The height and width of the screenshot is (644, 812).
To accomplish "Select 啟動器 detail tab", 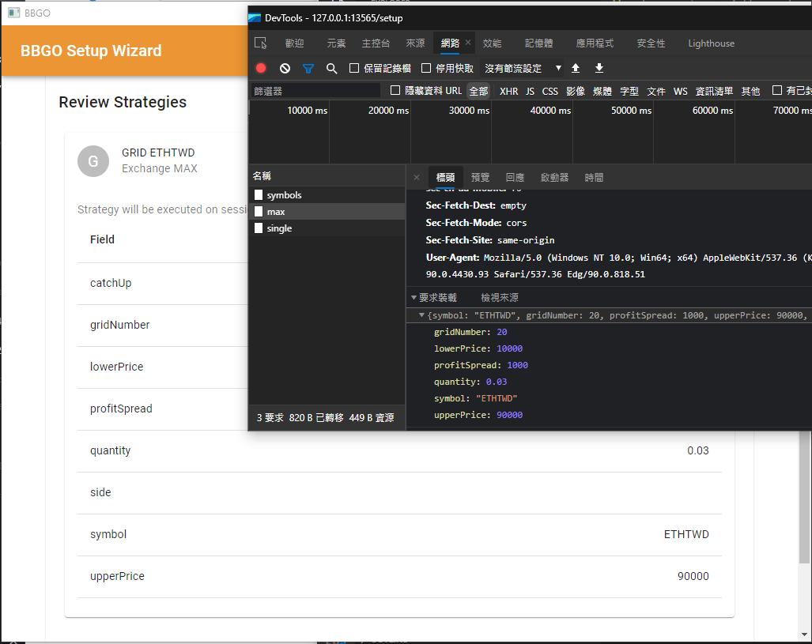I will point(554,178).
